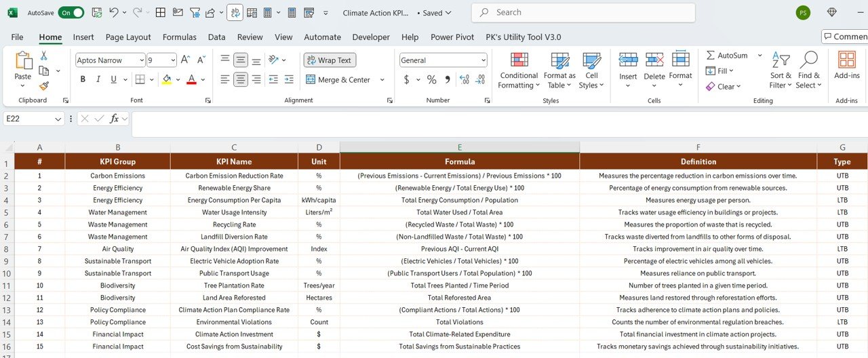Screen dimensions: 868x358
Task: Toggle Middle Align vertical alignment
Action: 241,60
